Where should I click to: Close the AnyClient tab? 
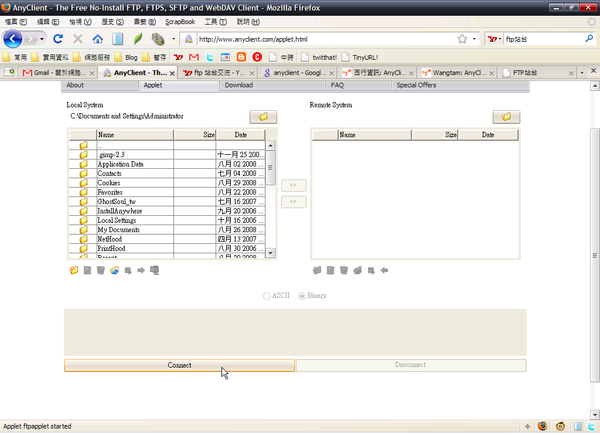[x=172, y=73]
